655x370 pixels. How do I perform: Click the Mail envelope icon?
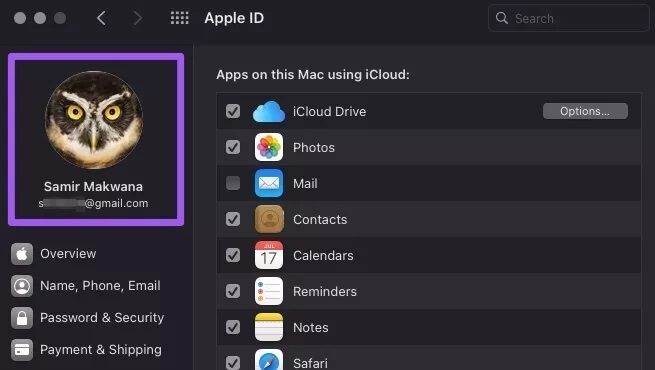[x=269, y=183]
